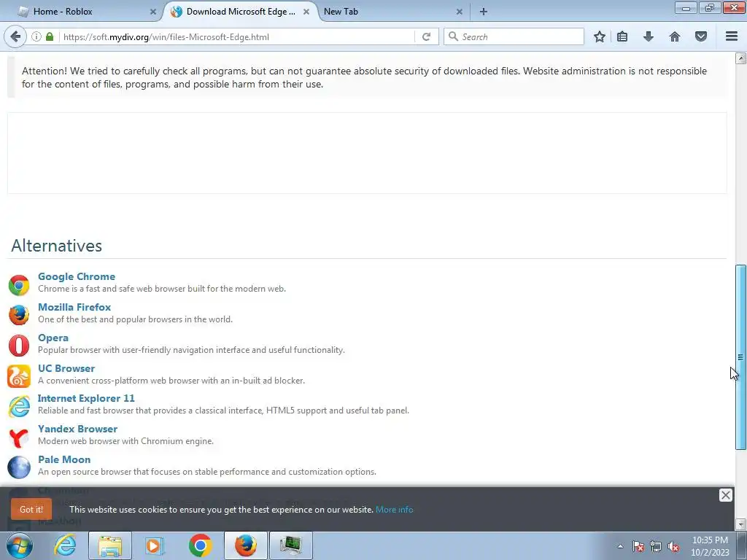
Task: Open the network tray icon
Action: (x=656, y=546)
